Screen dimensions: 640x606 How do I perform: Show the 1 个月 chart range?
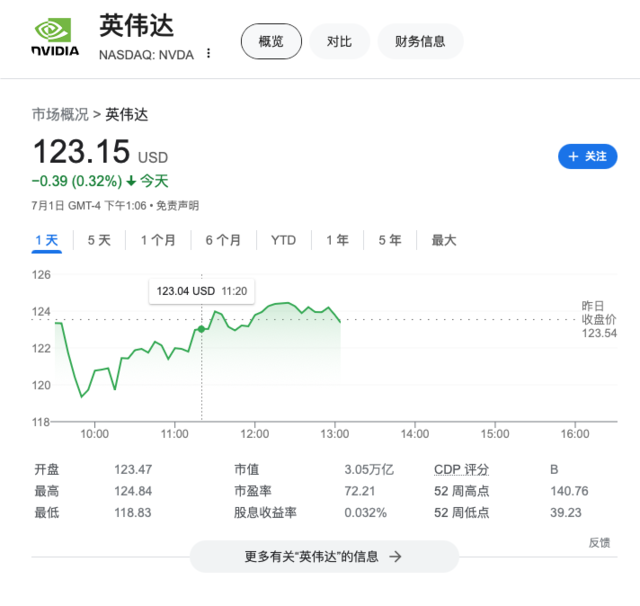pos(158,240)
